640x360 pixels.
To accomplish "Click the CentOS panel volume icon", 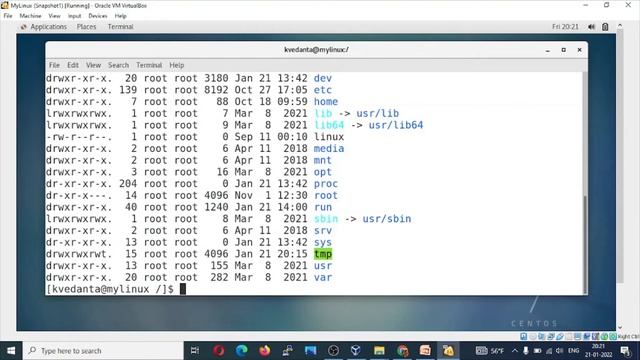I will [591, 27].
